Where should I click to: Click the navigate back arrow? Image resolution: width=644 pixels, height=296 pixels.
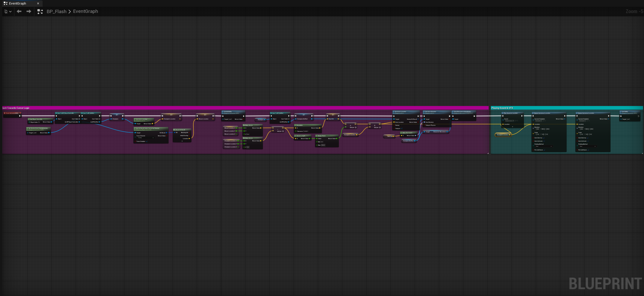pyautogui.click(x=19, y=11)
